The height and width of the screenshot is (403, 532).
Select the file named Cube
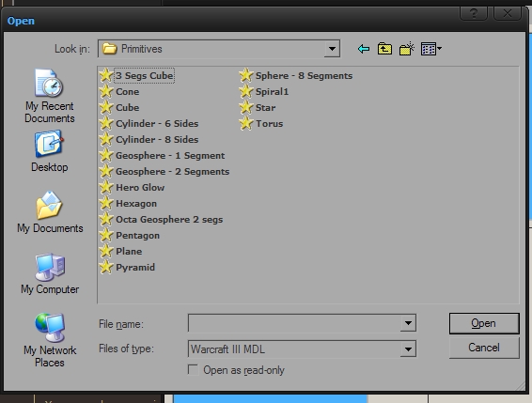[x=128, y=107]
